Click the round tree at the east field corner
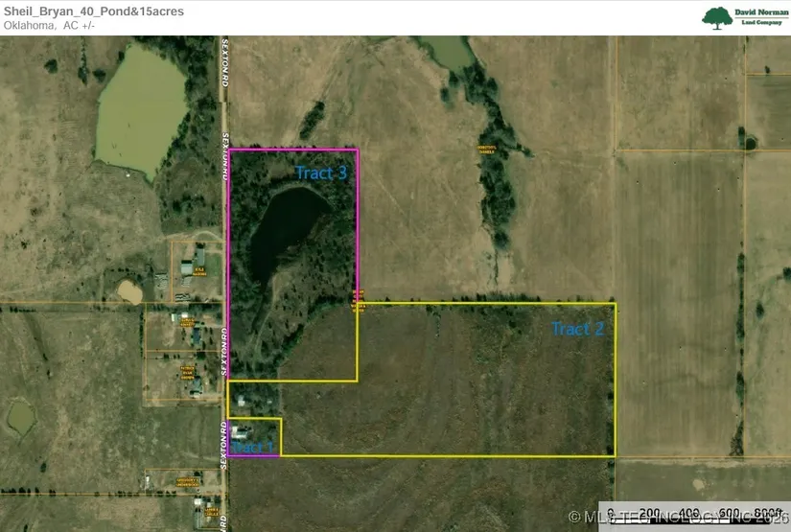The height and width of the screenshot is (532, 791). coord(750,143)
